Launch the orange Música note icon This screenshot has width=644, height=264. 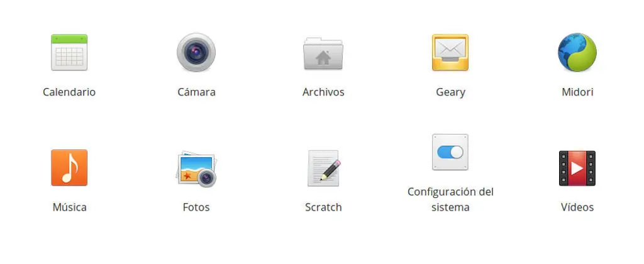[69, 168]
